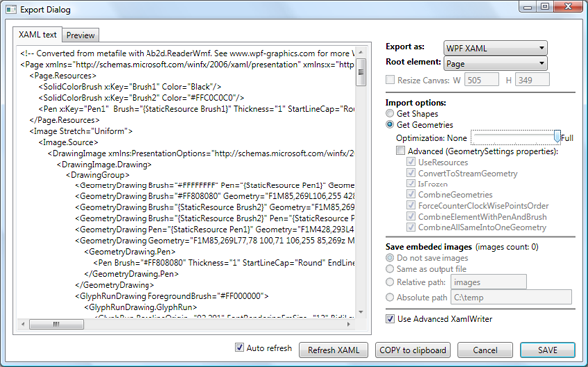The width and height of the screenshot is (588, 367).
Task: Select the Get Shapes radio option
Action: click(390, 113)
